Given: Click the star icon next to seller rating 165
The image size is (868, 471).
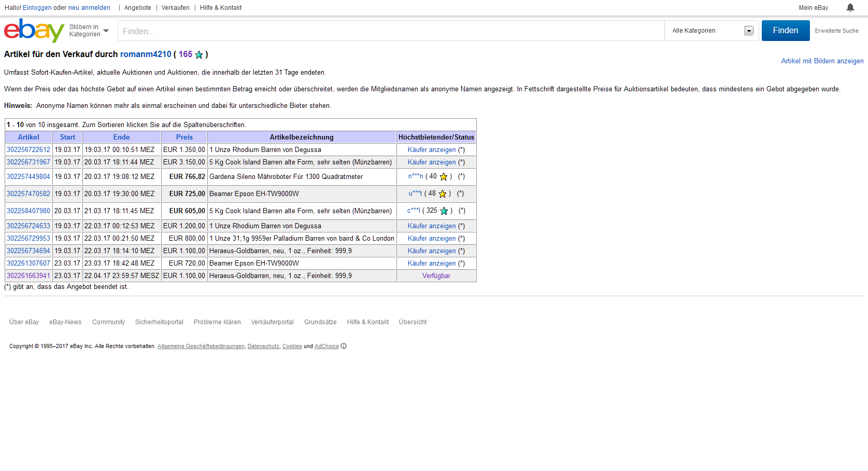Looking at the screenshot, I should (199, 54).
